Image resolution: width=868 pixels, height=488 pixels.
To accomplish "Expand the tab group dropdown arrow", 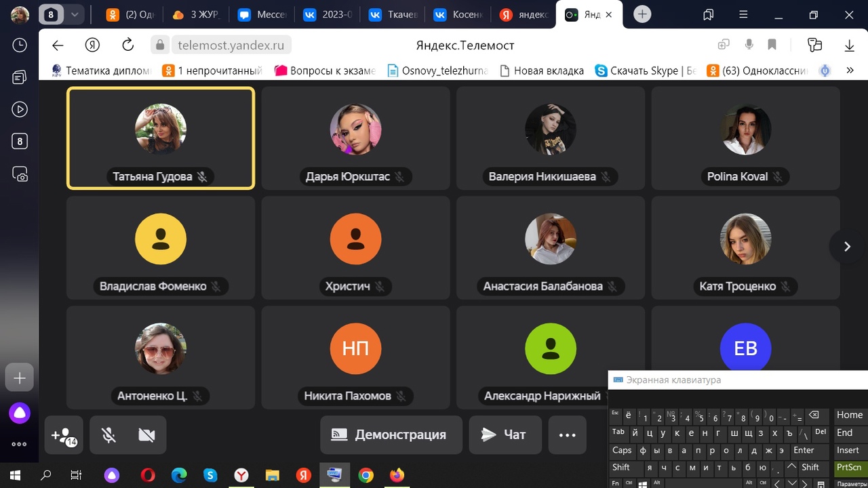I will (75, 14).
